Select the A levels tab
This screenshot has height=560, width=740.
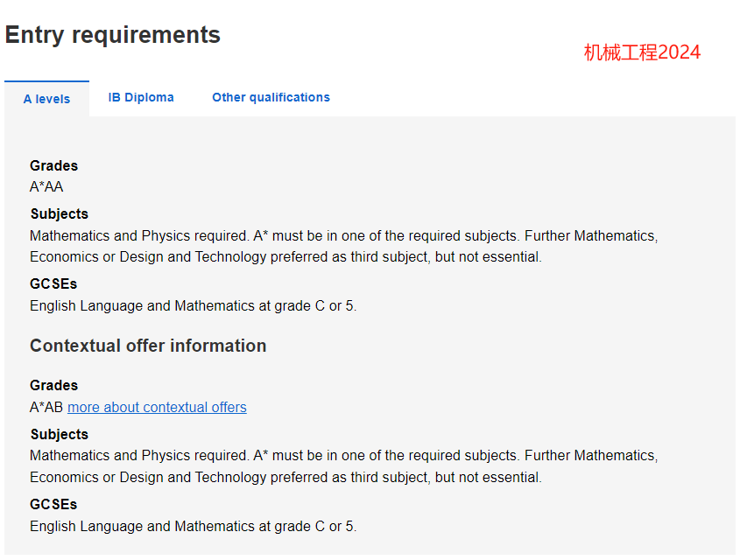46,99
